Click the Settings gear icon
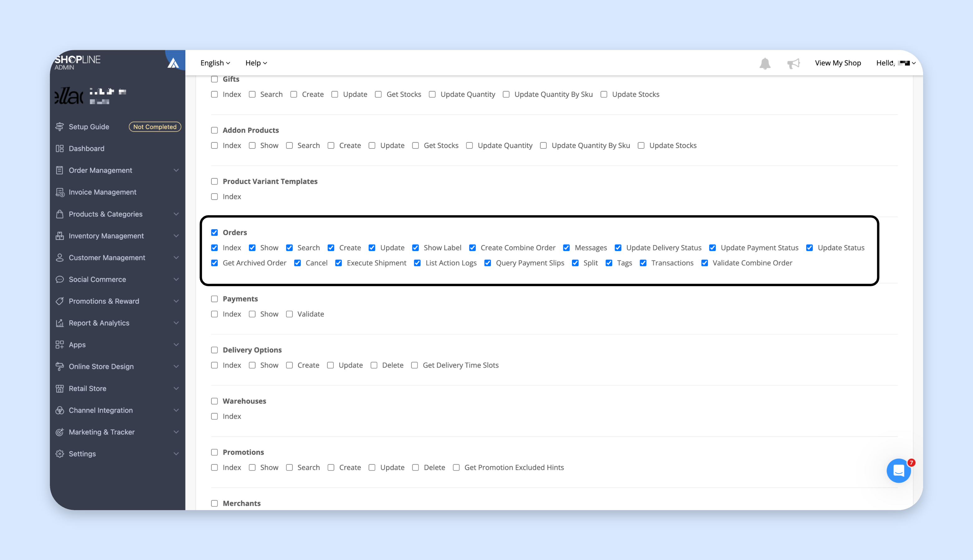Screen dimensions: 973x560 click(60, 454)
